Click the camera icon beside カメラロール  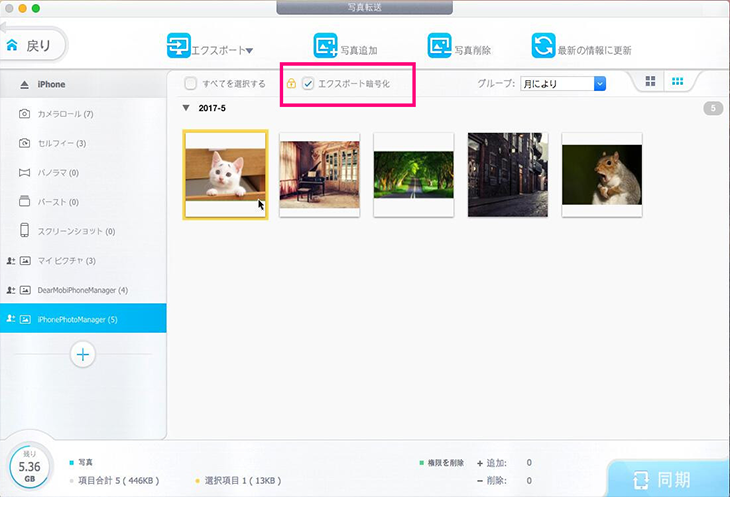tap(24, 114)
